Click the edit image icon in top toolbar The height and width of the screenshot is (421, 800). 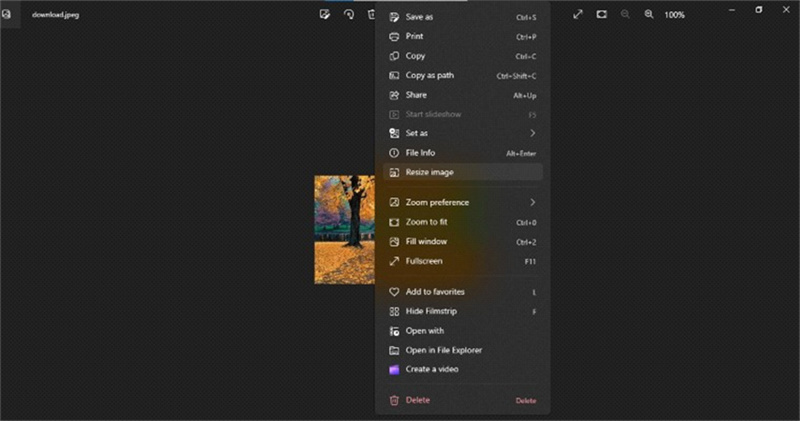coord(324,14)
